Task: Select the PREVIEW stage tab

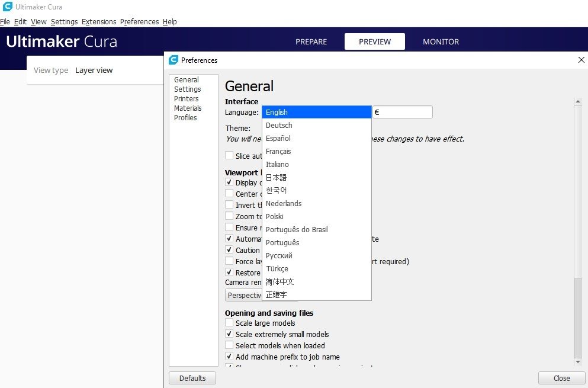Action: 375,41
